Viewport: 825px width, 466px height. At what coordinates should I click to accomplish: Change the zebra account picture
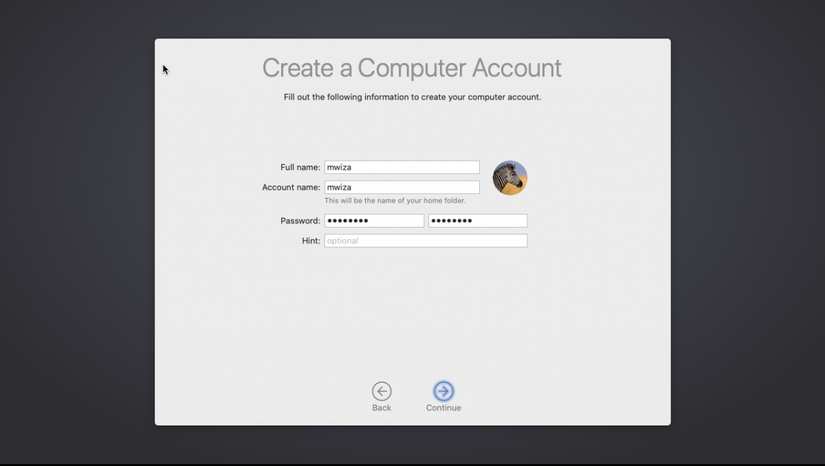(510, 178)
